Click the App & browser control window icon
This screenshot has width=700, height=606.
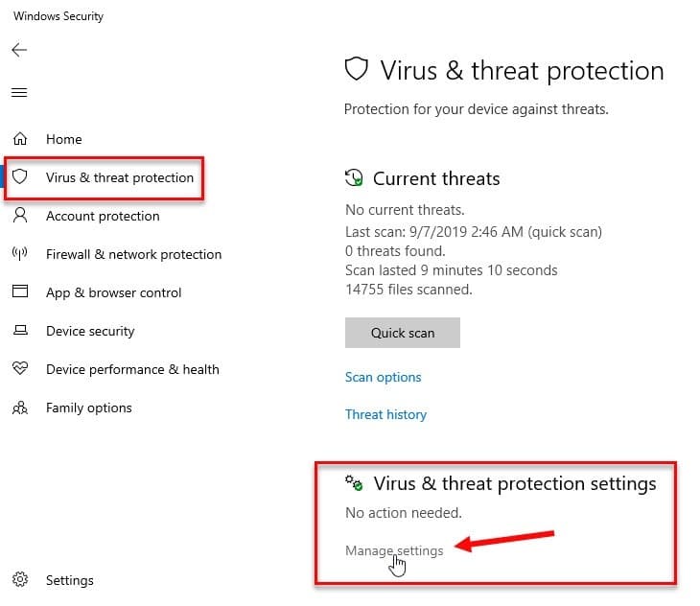coord(20,291)
